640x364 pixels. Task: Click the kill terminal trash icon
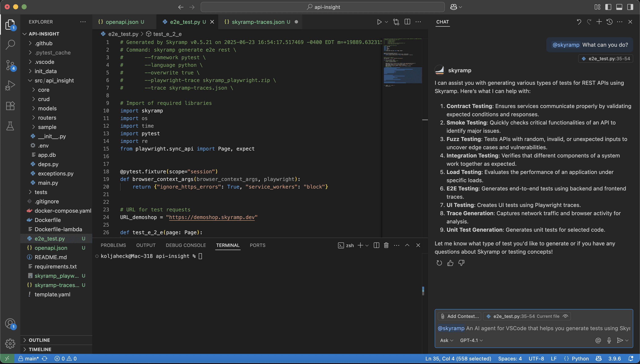386,245
